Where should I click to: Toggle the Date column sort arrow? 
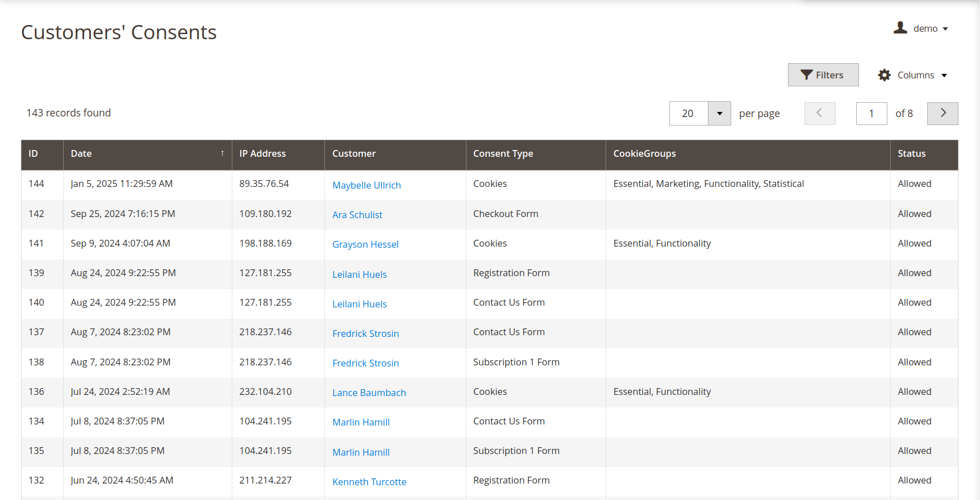point(222,153)
